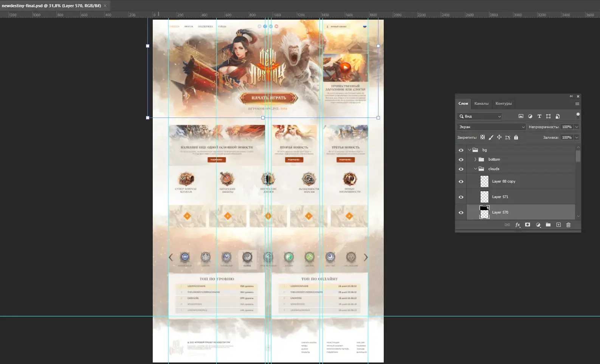
Task: Hide the bottom group
Action: [461, 160]
